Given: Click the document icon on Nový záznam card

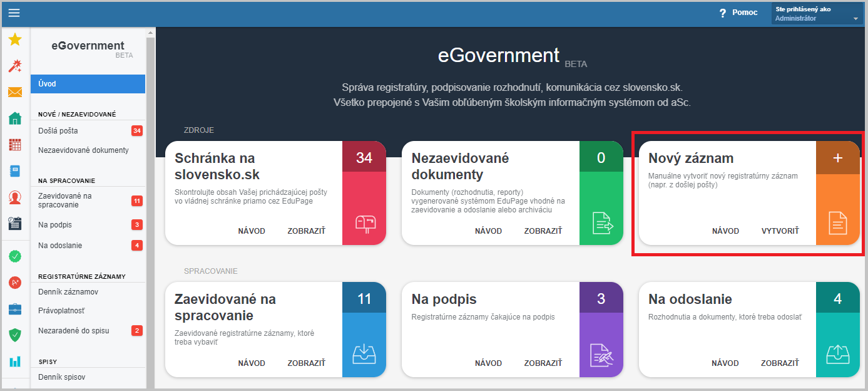Looking at the screenshot, I should [838, 223].
